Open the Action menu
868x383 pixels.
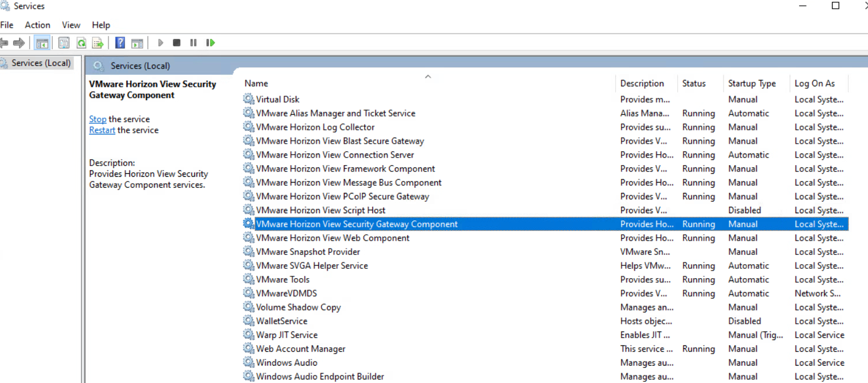38,25
